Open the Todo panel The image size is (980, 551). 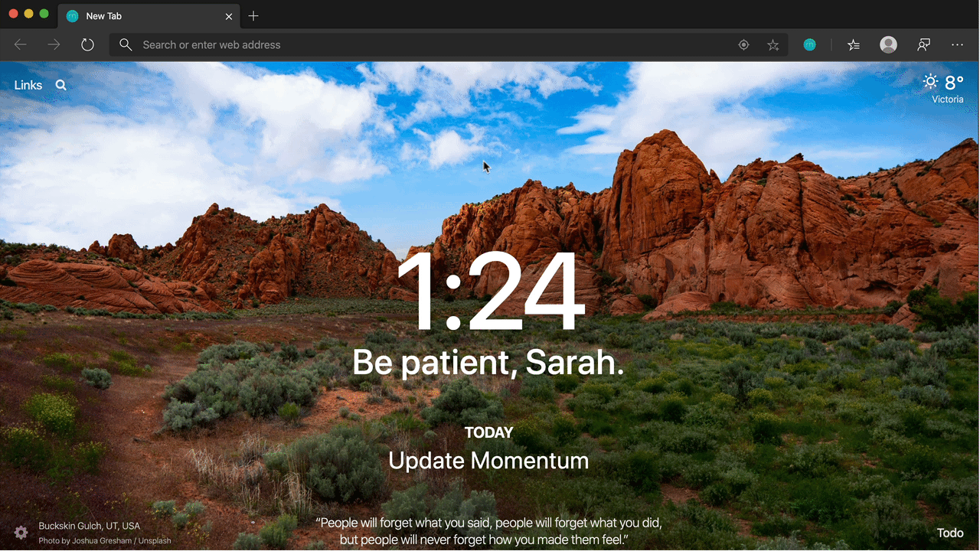[950, 533]
